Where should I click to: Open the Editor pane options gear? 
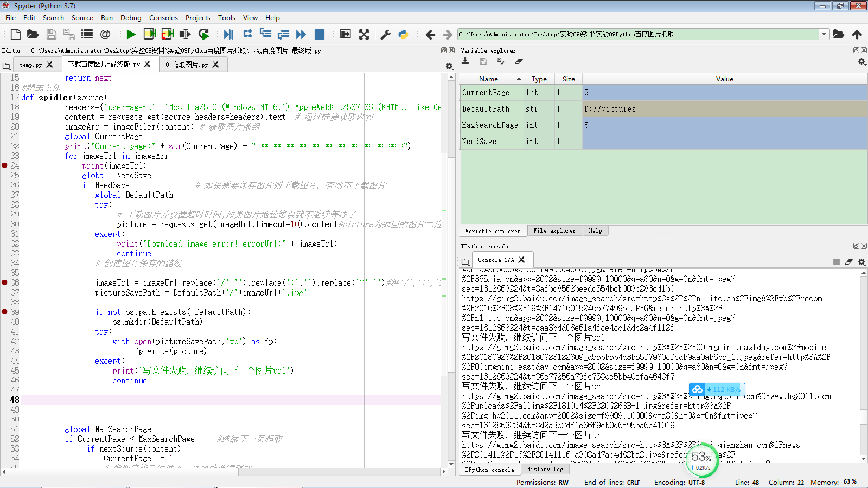(449, 66)
